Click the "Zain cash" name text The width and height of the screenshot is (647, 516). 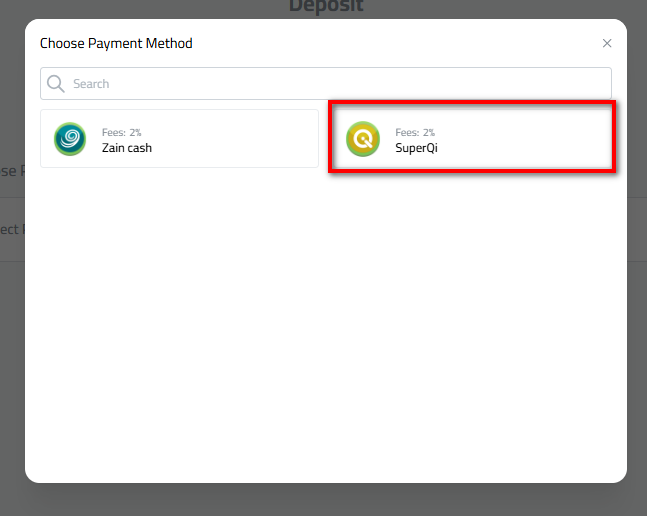coord(127,148)
